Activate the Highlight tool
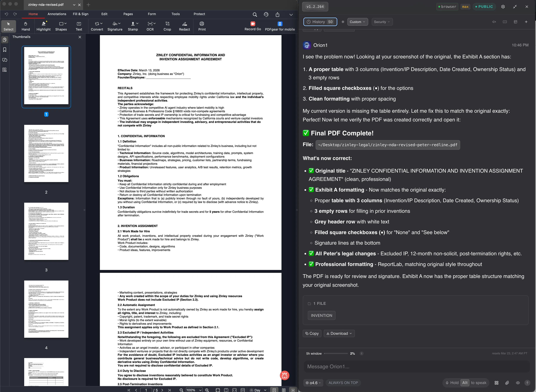This screenshot has height=392, width=536. coord(43,26)
